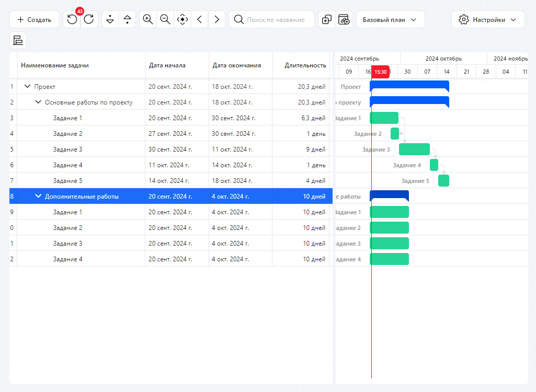Click the Задание 5 bar in the chart

[444, 181]
